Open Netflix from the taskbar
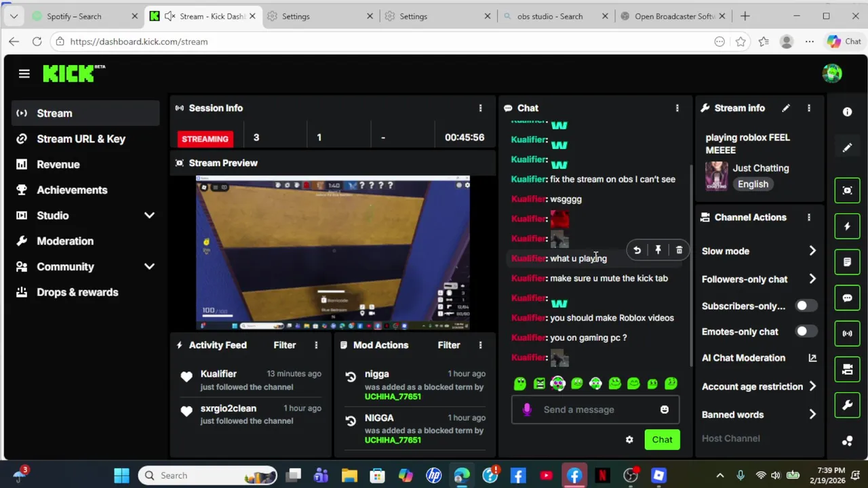 (602, 475)
